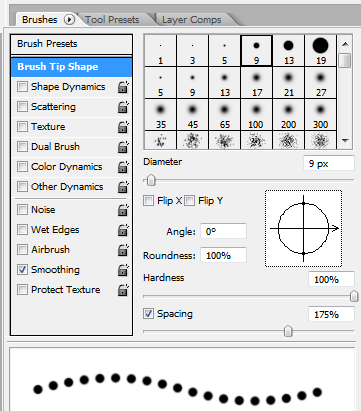Turn on the Flip X checkbox
The height and width of the screenshot is (411, 361).
point(148,201)
